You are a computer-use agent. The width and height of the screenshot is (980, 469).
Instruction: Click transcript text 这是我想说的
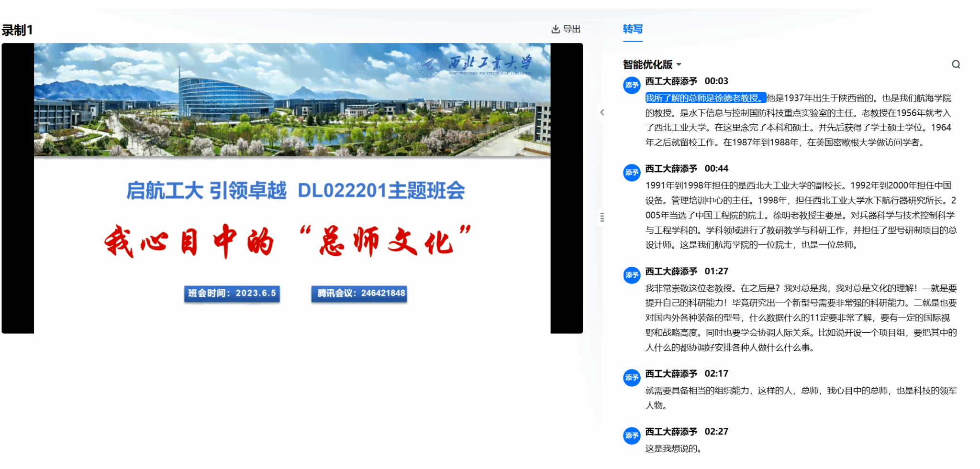coord(673,449)
